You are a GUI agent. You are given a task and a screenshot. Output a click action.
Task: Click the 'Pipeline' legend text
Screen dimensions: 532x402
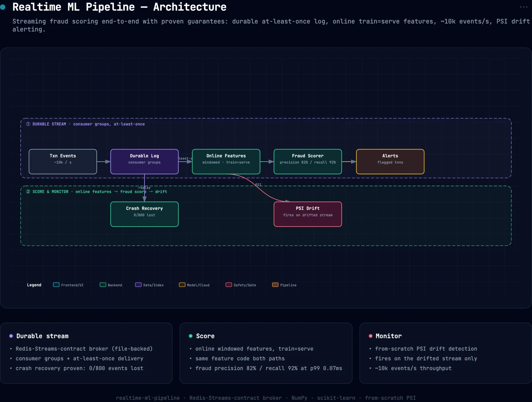point(288,285)
